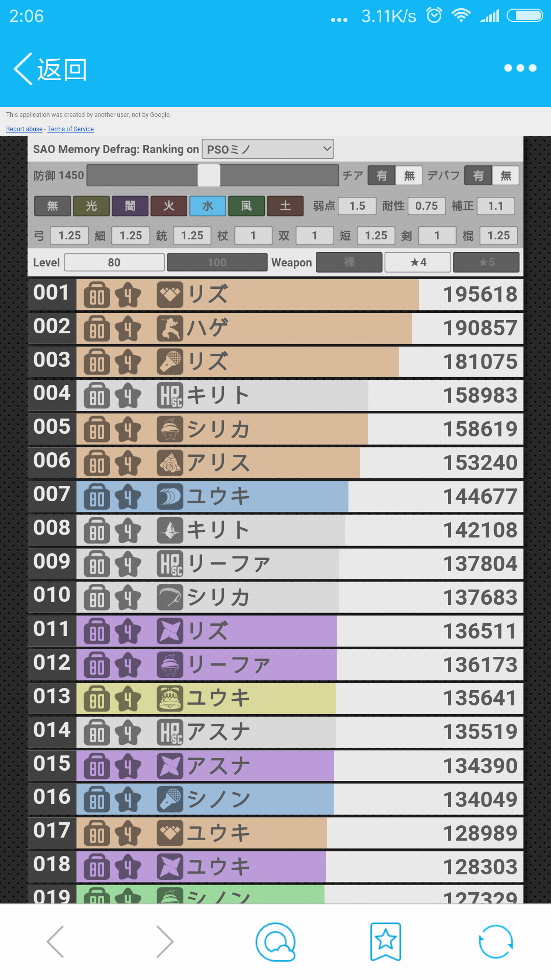Click the level 80 bag icon in rank 001
This screenshot has height=980, width=551.
tap(97, 295)
